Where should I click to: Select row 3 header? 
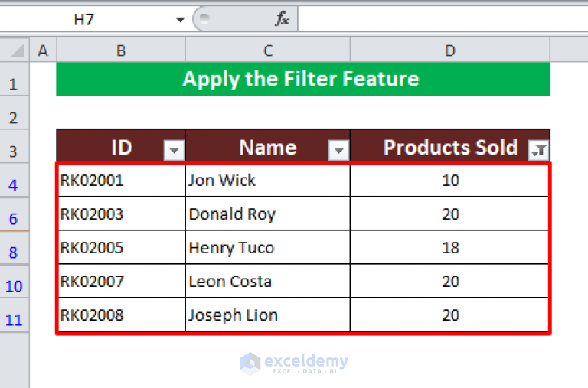pyautogui.click(x=15, y=147)
